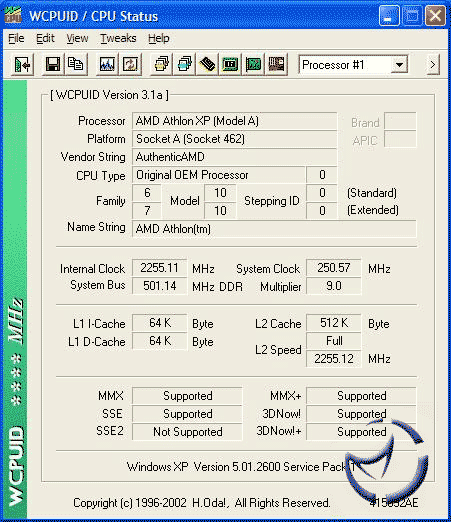Screen dimensions: 451x522
Task: Maximize the WCPUID window
Action: [x=412, y=16]
